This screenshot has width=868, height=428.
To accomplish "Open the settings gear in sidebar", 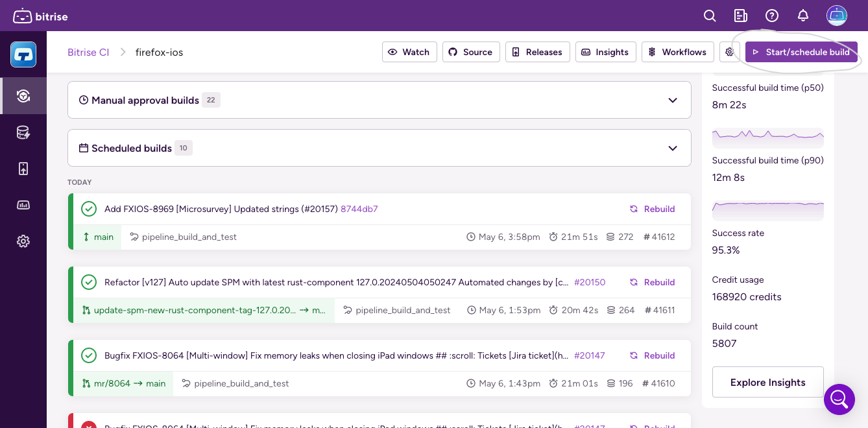I will 23,241.
